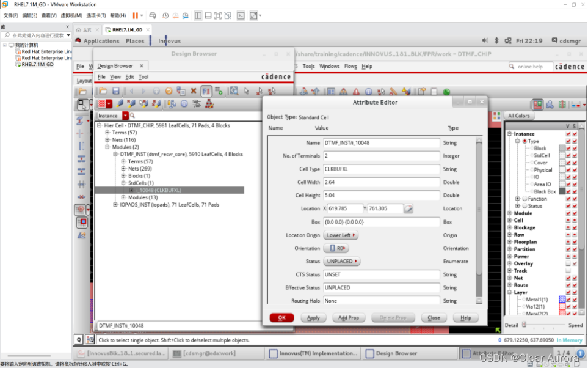Image resolution: width=588 pixels, height=368 pixels.
Task: Open the Orientation R0 dropdown
Action: [336, 248]
